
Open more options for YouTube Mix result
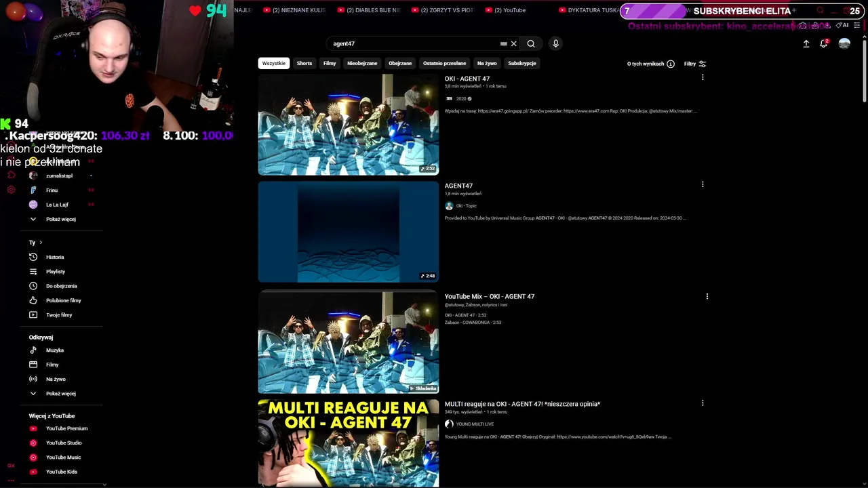coord(707,296)
